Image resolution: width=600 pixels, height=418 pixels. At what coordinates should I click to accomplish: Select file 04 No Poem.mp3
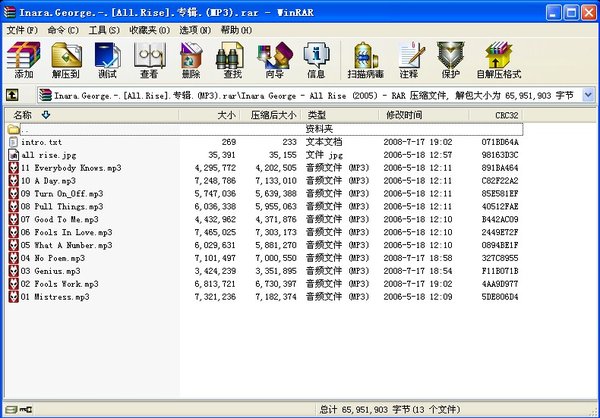click(52, 258)
